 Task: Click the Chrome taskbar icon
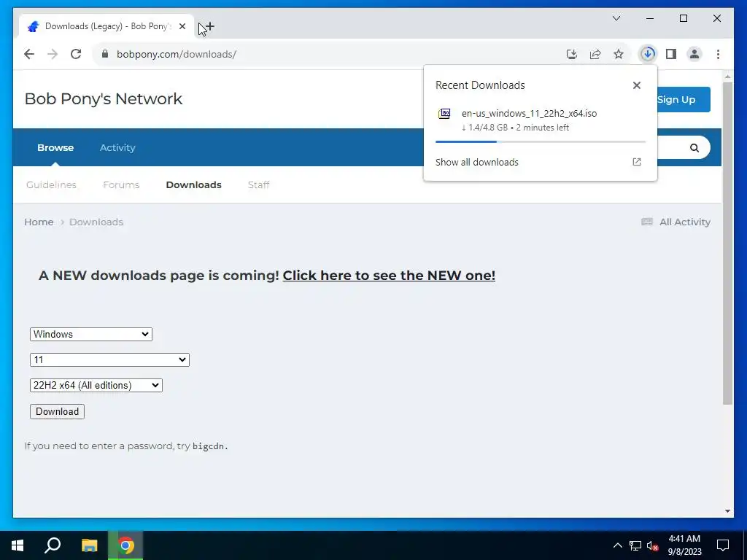point(125,545)
